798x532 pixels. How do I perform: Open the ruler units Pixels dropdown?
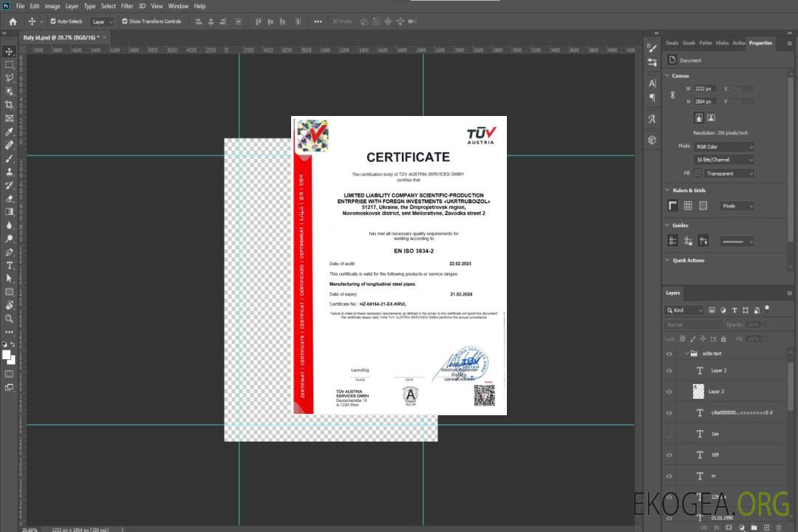[x=737, y=206]
